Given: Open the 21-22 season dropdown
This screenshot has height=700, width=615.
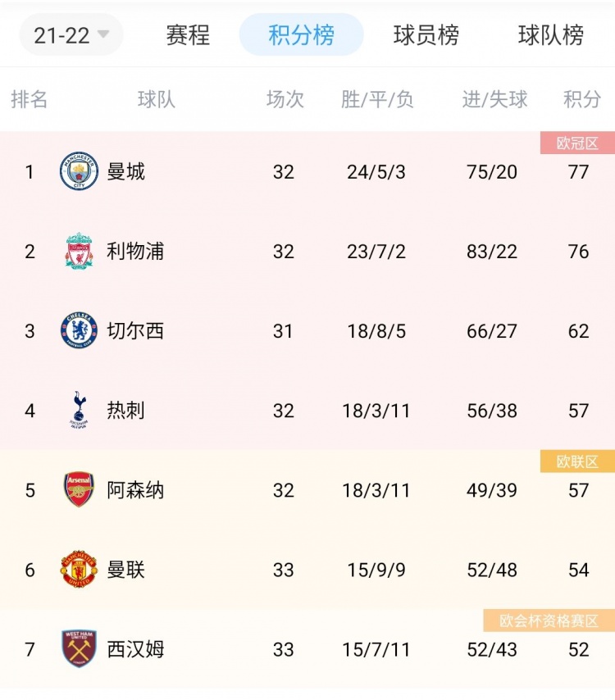Looking at the screenshot, I should pos(70,36).
